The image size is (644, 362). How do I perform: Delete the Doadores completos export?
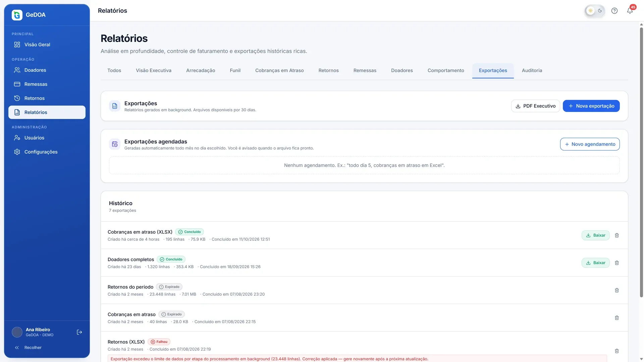point(616,263)
